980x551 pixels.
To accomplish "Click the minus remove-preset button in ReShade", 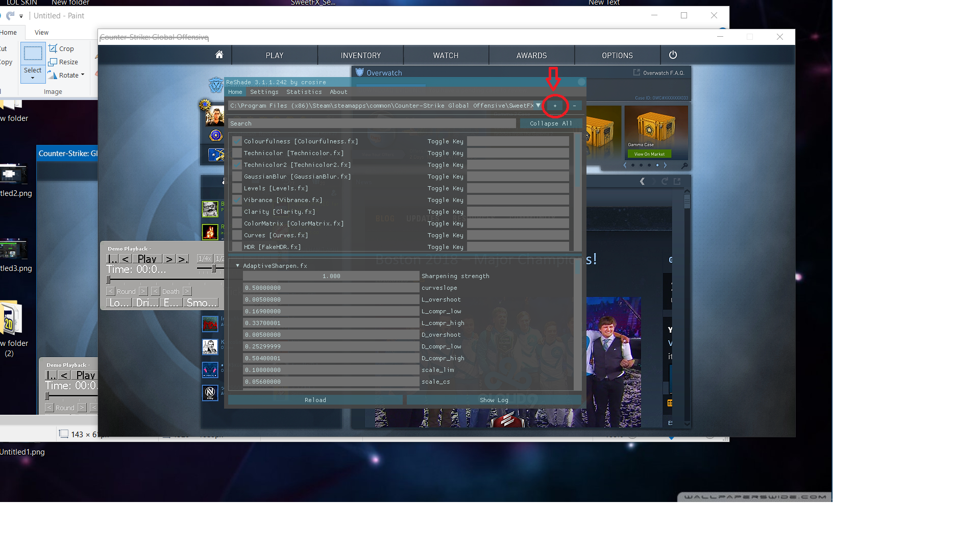I will click(574, 106).
